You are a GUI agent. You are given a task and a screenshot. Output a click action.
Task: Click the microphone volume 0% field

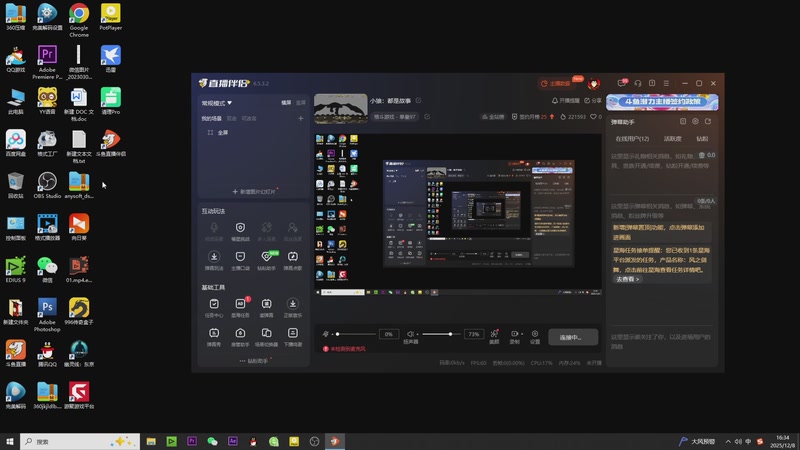(x=389, y=334)
